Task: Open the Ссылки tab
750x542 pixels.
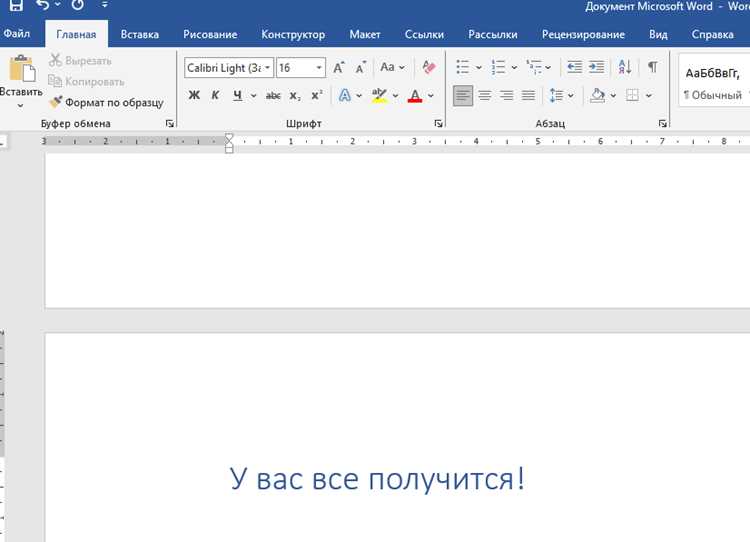Action: 424,34
